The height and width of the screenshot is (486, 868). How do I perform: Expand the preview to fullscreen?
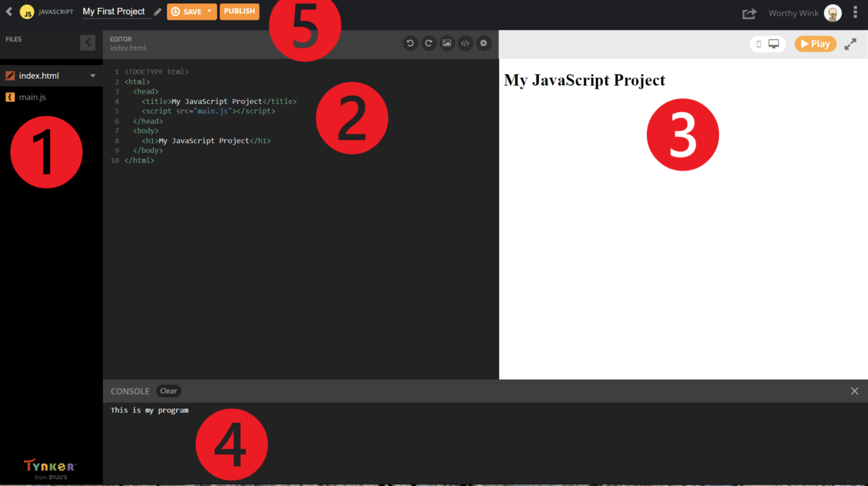pyautogui.click(x=850, y=44)
